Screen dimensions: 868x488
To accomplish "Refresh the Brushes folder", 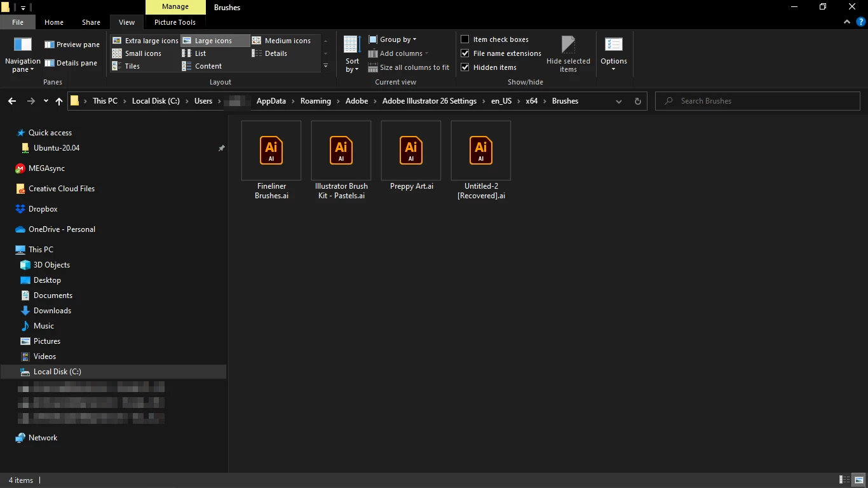I will [638, 101].
